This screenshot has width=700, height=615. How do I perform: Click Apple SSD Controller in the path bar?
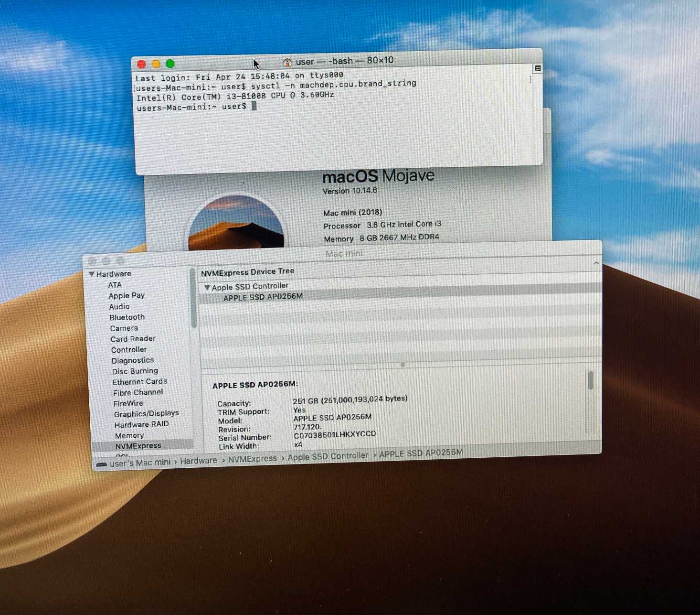pyautogui.click(x=328, y=456)
